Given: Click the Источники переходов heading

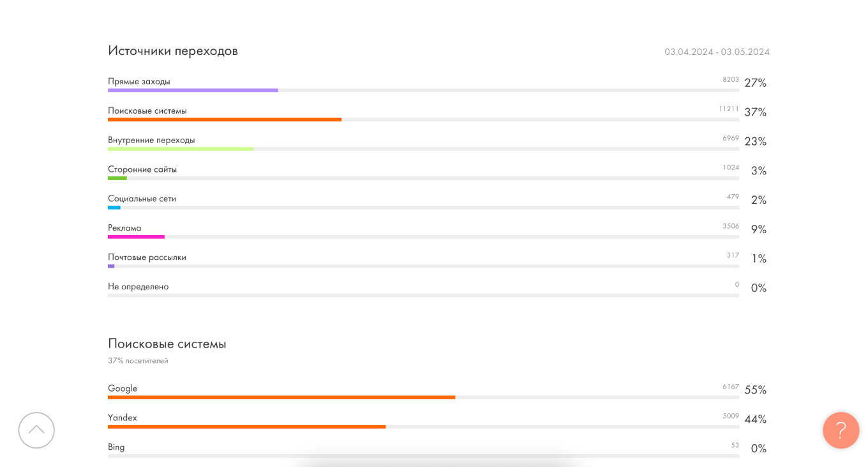Looking at the screenshot, I should click(173, 50).
